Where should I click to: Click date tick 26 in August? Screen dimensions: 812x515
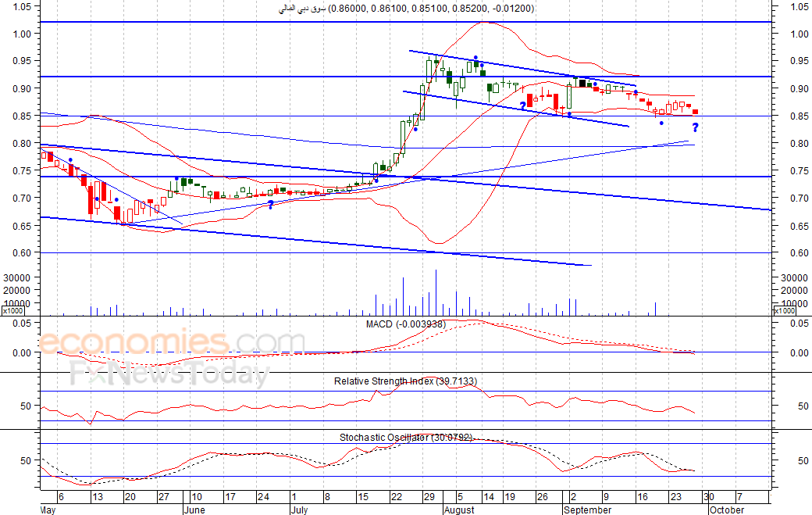tap(542, 497)
